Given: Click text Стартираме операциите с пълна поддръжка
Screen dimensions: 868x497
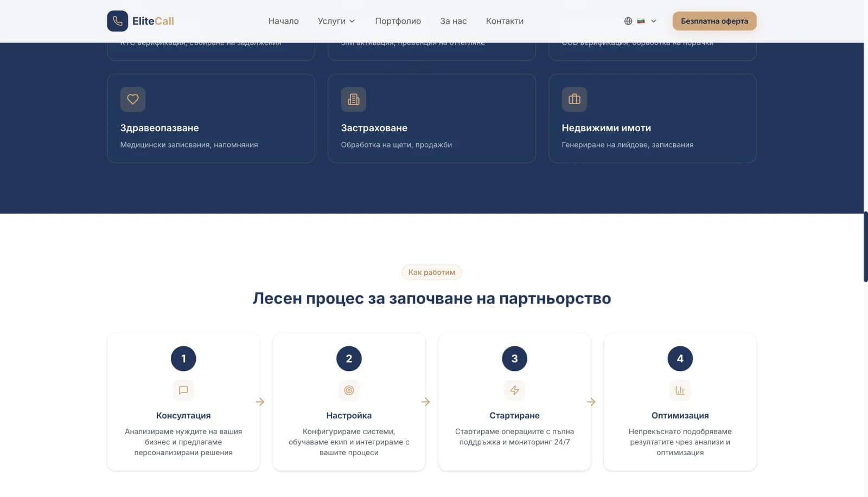Looking at the screenshot, I should pos(514,436).
